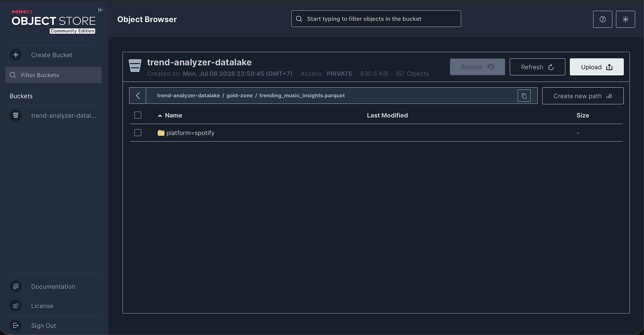Open the platform=spotify folder name

190,133
